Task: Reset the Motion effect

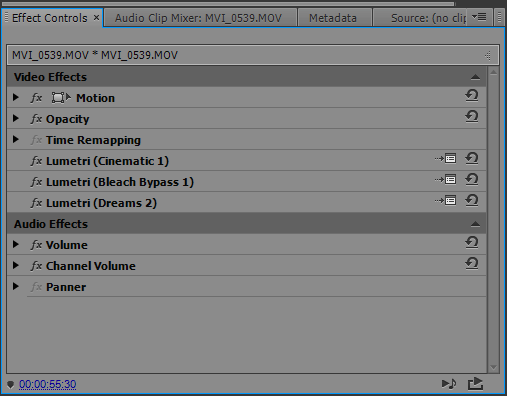Action: coord(472,96)
